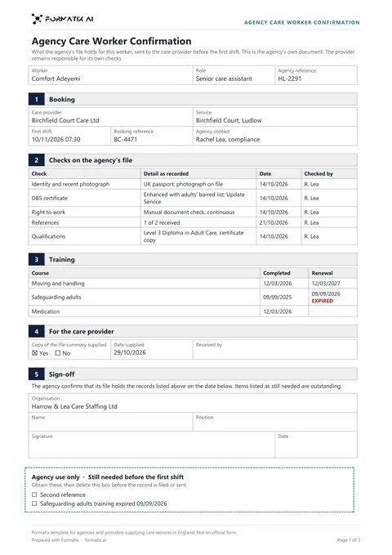Select the References date 21/10/2026

click(x=274, y=222)
